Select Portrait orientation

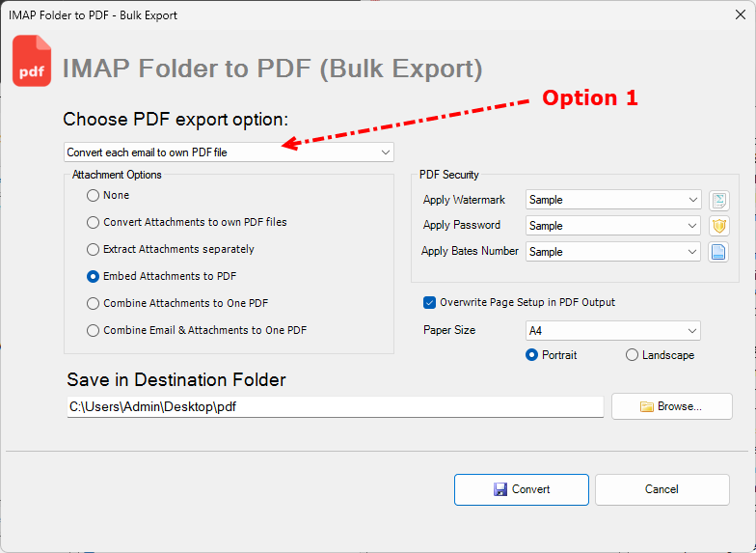531,355
